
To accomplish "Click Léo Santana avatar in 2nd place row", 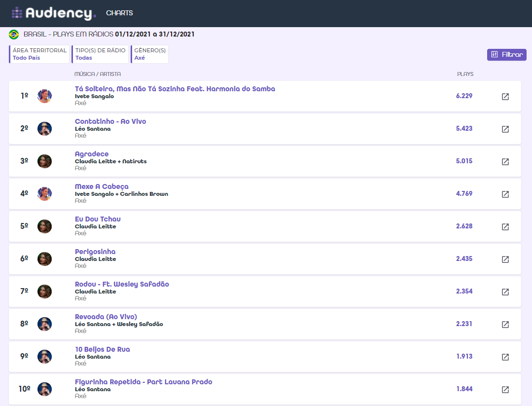I will [x=44, y=129].
